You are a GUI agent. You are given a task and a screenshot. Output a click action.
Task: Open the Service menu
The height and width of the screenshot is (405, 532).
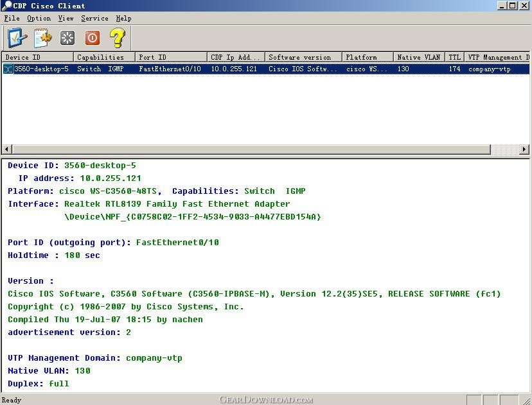point(94,19)
